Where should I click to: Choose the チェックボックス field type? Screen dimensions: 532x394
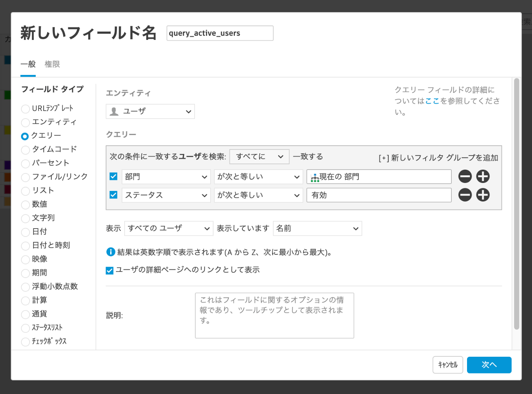pos(25,342)
